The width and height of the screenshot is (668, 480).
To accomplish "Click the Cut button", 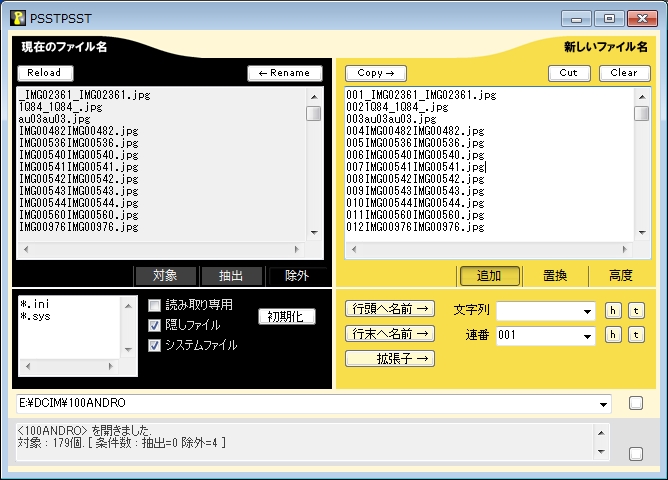I will 569,73.
